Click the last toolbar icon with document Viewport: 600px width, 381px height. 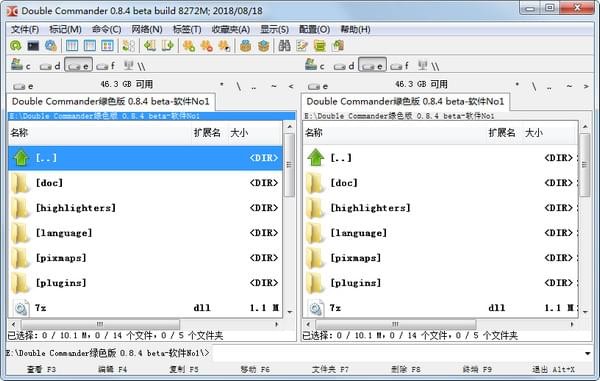tap(338, 46)
